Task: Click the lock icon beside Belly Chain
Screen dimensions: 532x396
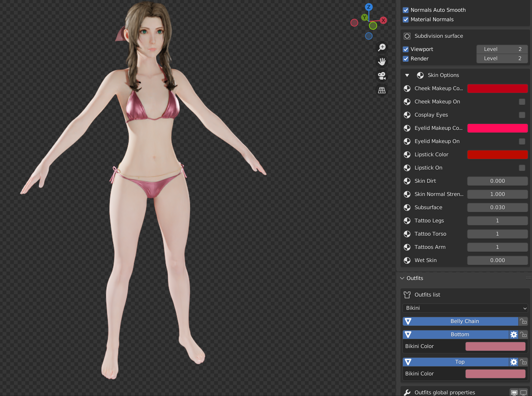Action: point(523,321)
